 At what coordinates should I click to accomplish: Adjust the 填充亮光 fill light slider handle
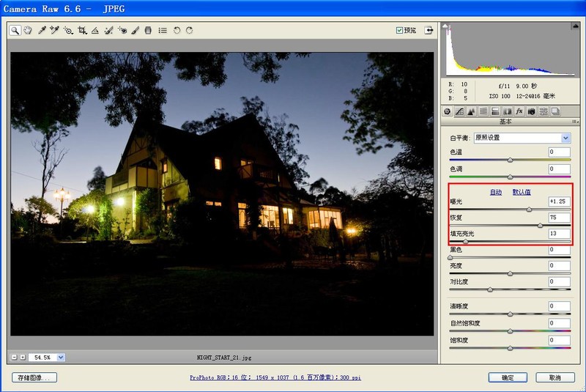(x=465, y=241)
